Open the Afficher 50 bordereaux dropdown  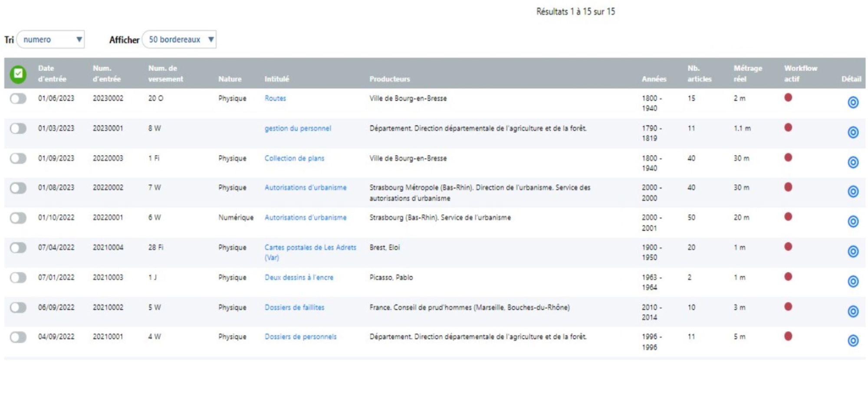click(x=179, y=40)
